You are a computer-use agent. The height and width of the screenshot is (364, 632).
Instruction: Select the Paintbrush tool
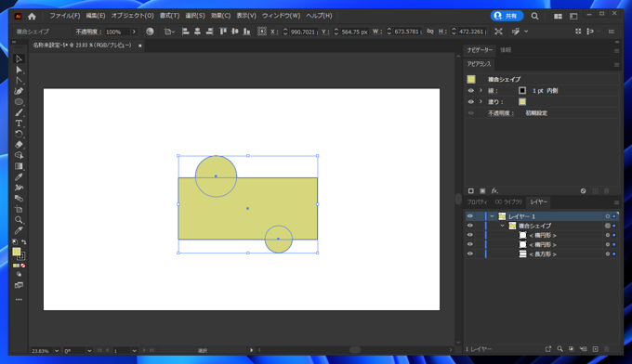click(19, 112)
